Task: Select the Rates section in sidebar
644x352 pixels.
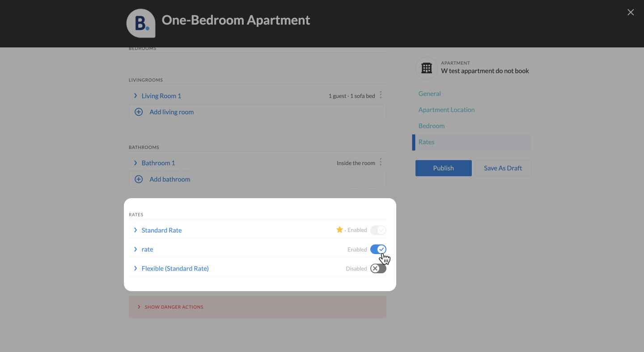Action: [x=427, y=142]
